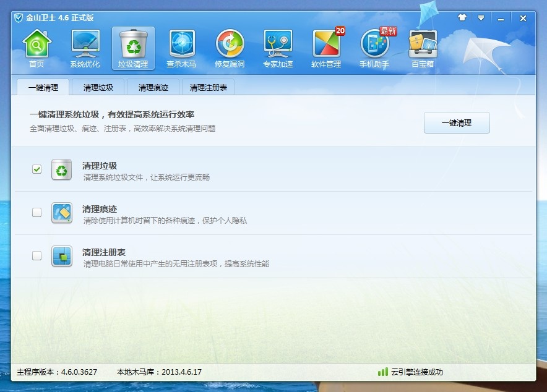
Task: Click the skin T-shirt icon in title bar
Action: click(462, 18)
